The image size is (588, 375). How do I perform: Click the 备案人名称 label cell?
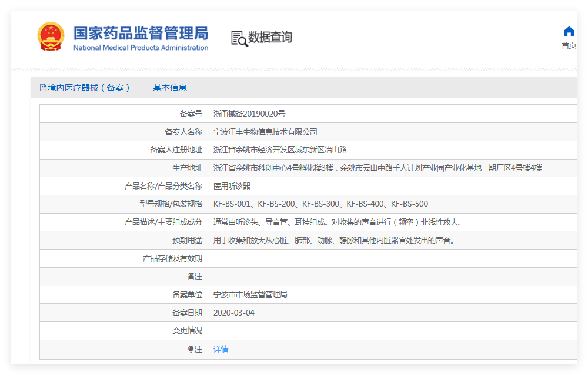(123, 132)
